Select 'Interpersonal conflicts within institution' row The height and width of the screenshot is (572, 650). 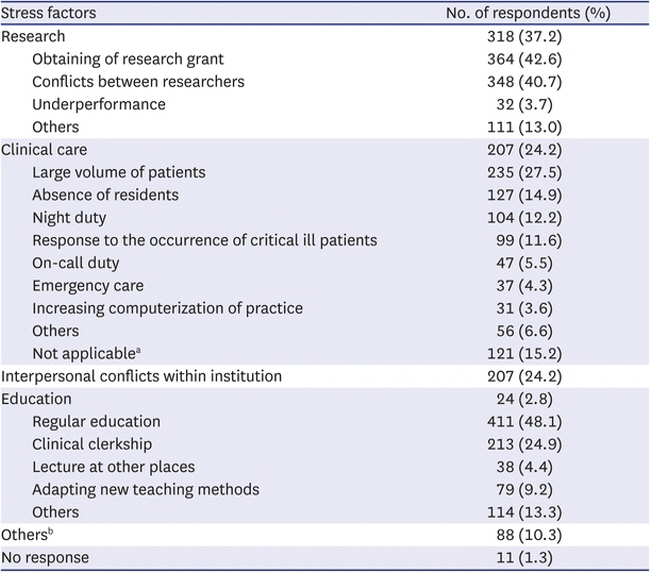325,376
